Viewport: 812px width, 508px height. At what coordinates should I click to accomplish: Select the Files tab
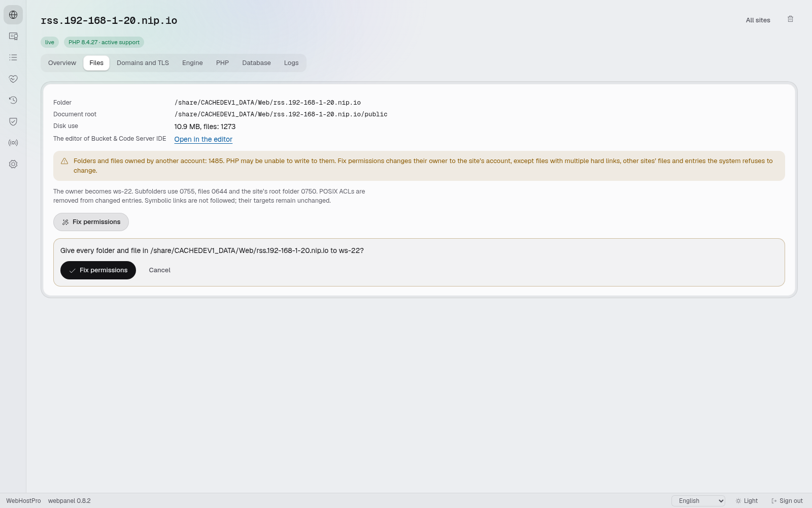96,63
